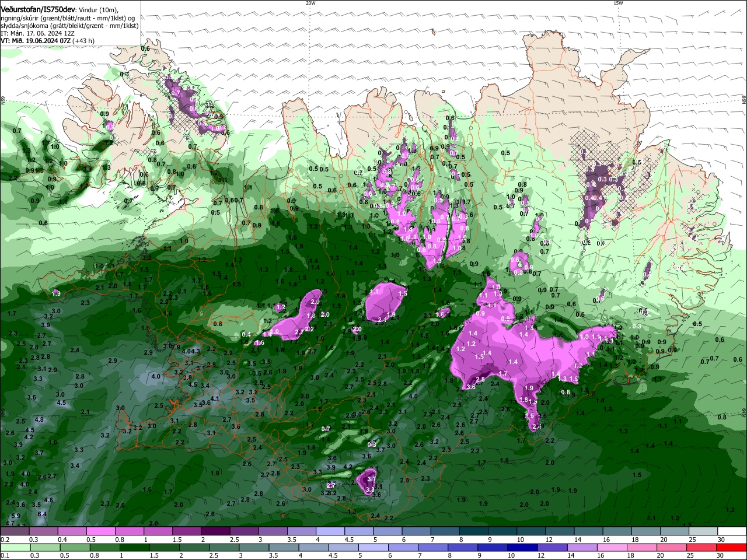Click the Veðurstofan/IS750dev title text
Image resolution: width=747 pixels, height=560 pixels.
(38, 9)
